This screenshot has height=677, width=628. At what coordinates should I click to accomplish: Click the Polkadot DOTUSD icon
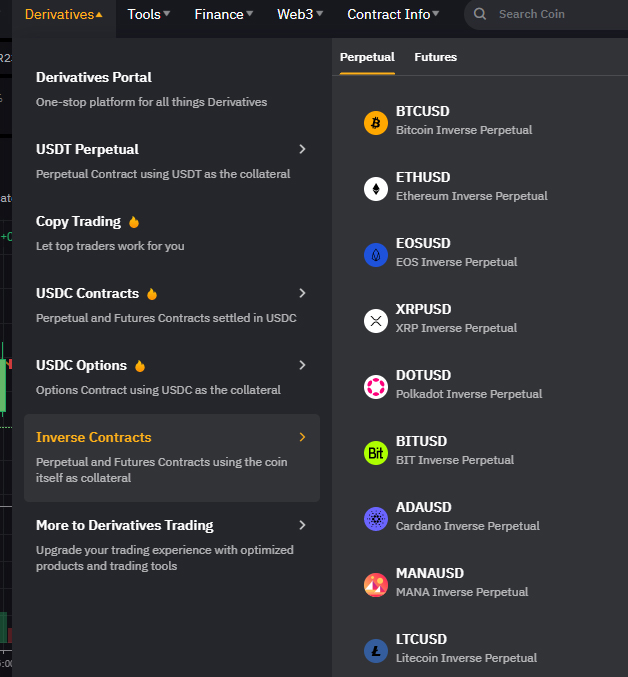pos(376,387)
